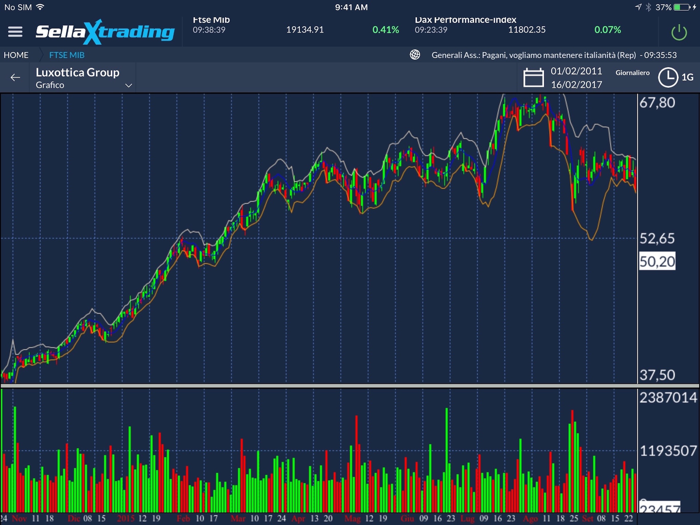Open the hamburger menu

[x=15, y=32]
